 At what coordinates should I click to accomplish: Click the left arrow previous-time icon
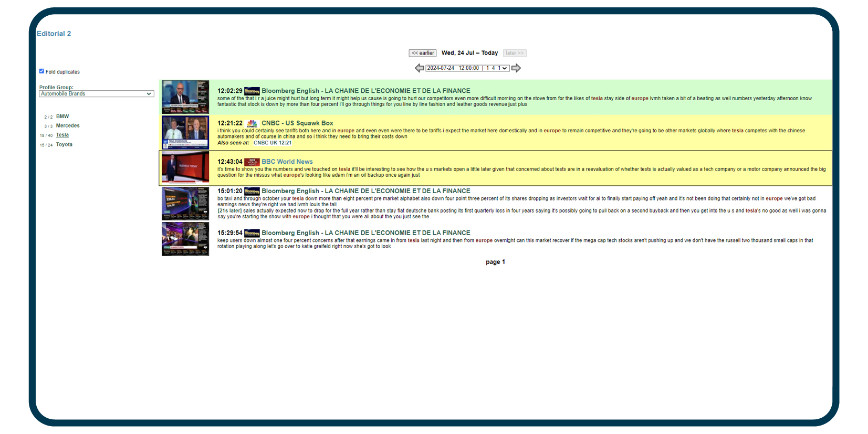click(x=419, y=68)
